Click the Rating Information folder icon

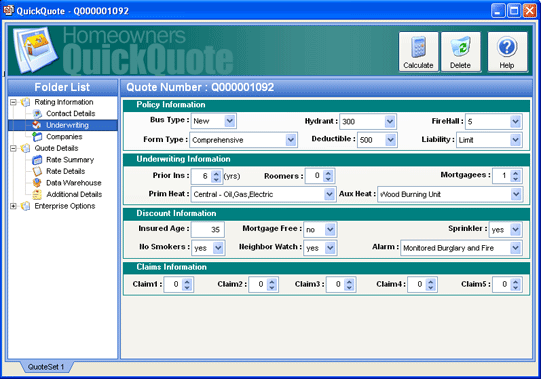coord(25,102)
